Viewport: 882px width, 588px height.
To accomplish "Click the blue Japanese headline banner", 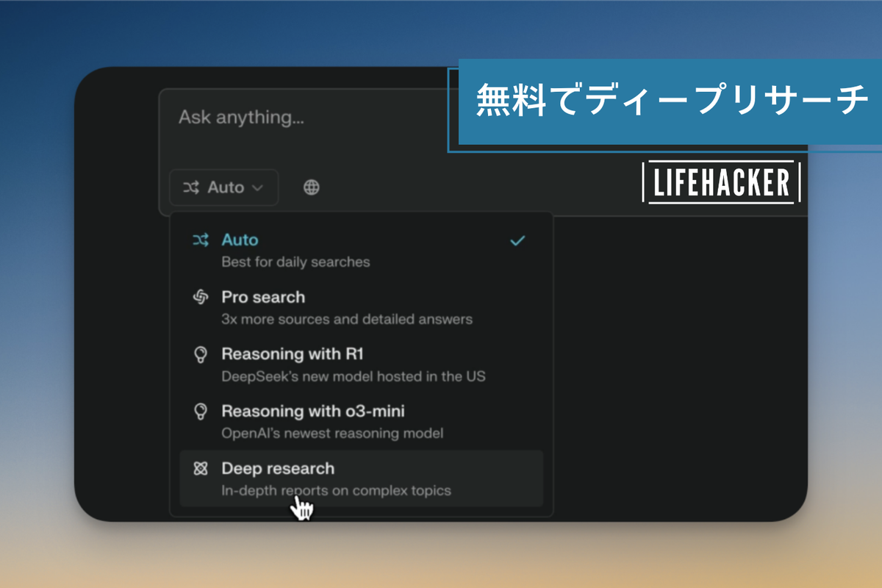I will (669, 101).
